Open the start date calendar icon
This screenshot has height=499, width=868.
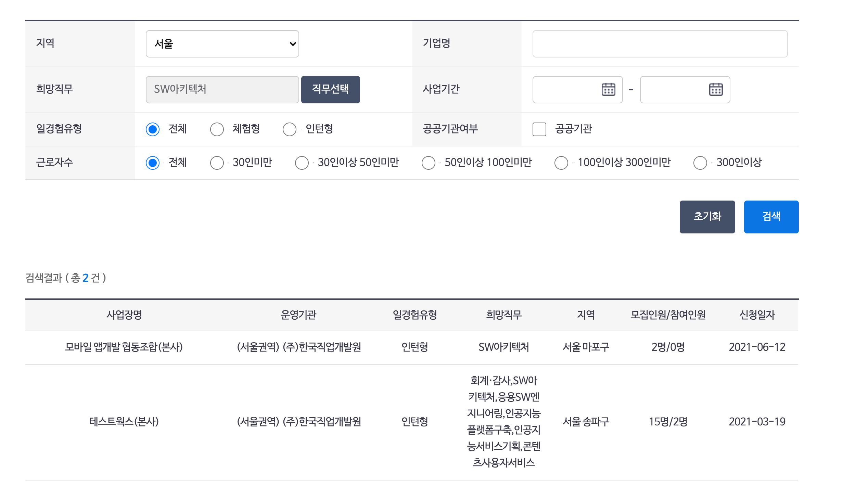point(608,89)
